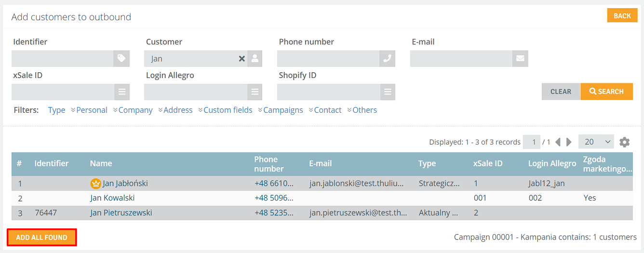This screenshot has width=644, height=253.
Task: Go to previous page arrow
Action: (558, 142)
